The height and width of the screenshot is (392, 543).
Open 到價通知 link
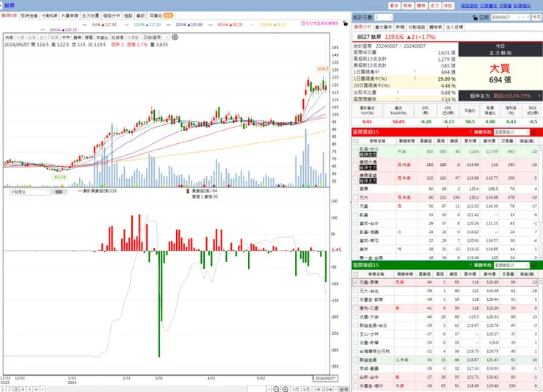pos(522,6)
